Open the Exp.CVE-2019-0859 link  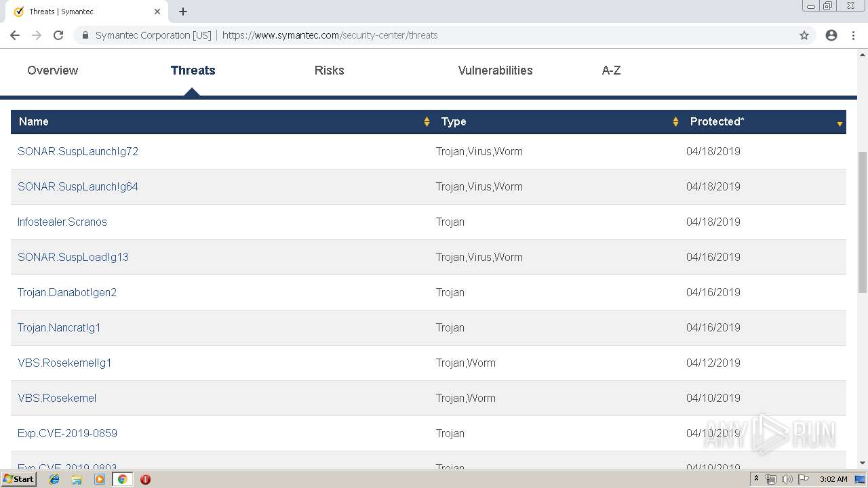tap(67, 433)
